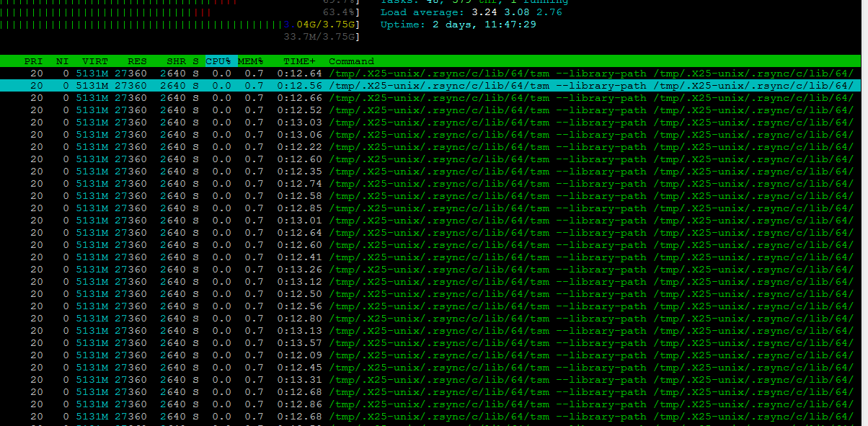Sort by the PRI column header
This screenshot has height=426, width=868.
[x=33, y=61]
